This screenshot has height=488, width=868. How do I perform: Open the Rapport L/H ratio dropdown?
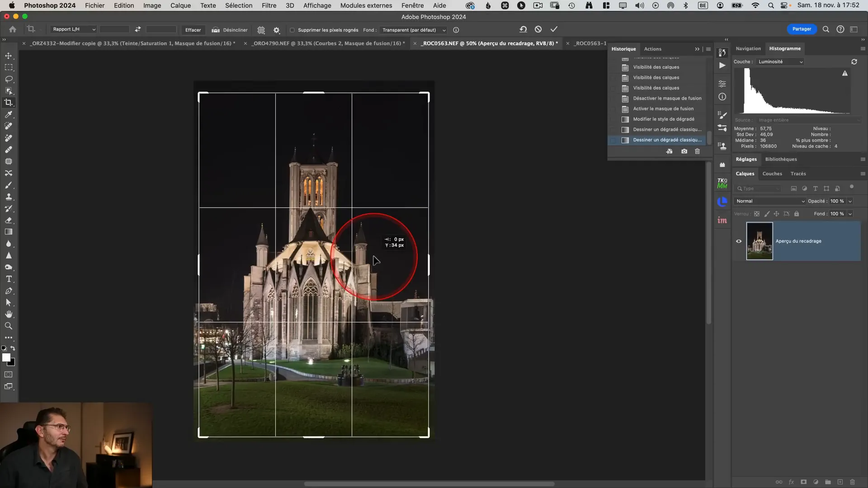[x=73, y=29]
